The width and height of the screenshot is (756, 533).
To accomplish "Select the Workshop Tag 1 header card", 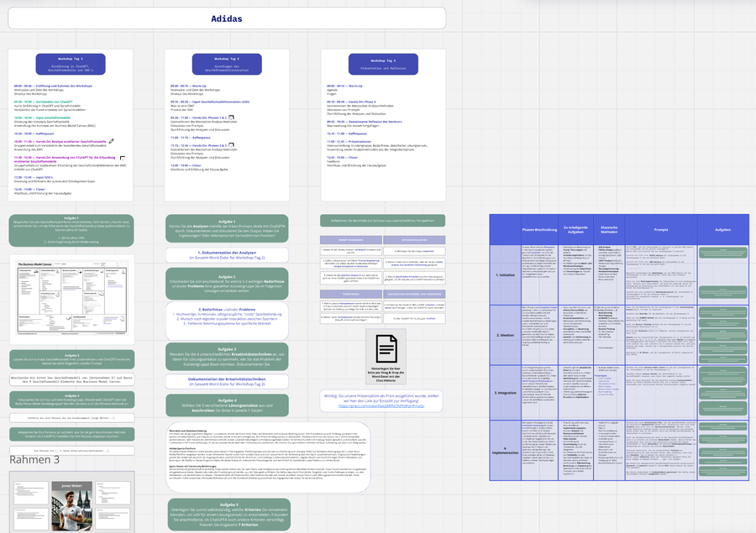I will (x=71, y=64).
